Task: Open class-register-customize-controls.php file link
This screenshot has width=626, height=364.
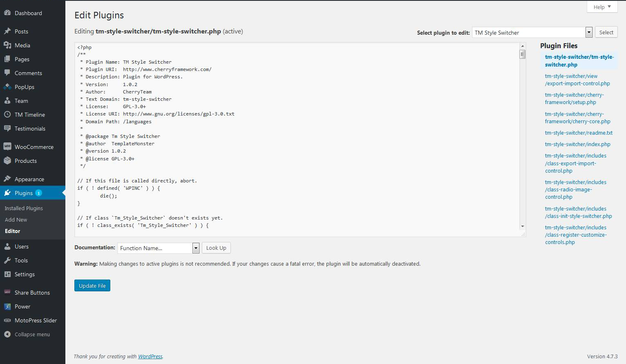Action: coord(576,235)
